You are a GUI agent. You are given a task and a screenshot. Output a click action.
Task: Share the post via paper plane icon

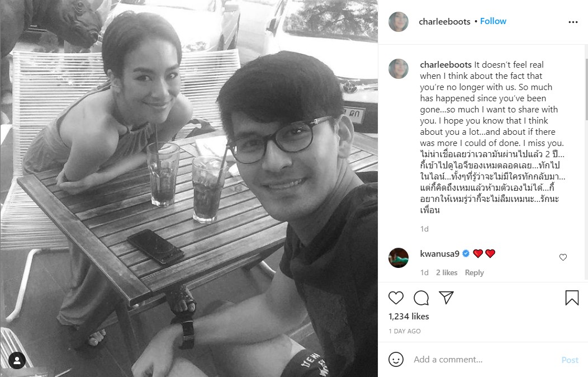446,298
